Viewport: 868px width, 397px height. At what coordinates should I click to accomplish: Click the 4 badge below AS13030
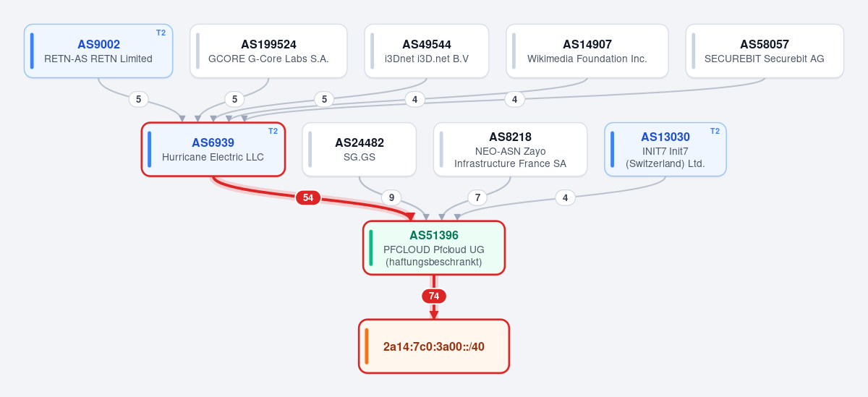pos(566,197)
